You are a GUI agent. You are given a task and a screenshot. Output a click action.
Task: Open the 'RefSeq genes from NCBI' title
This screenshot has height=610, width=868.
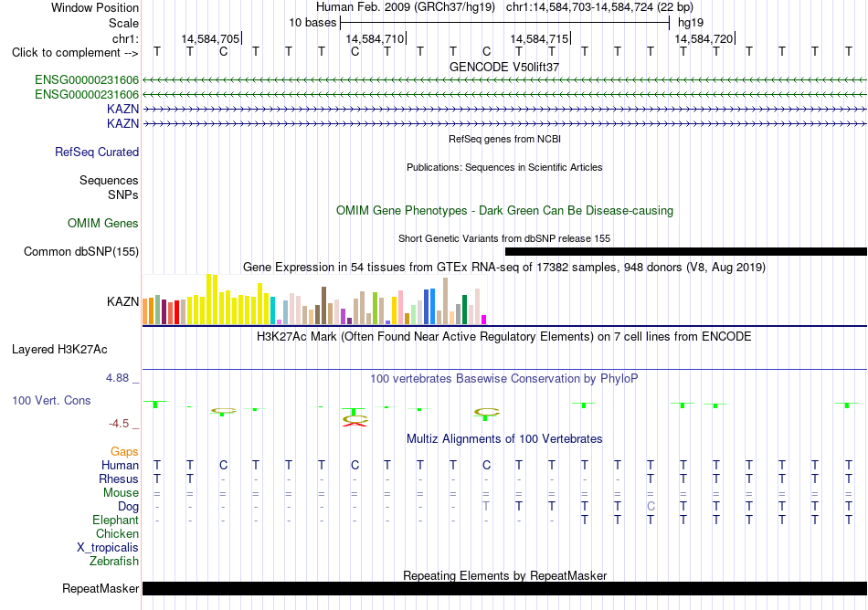(x=505, y=140)
